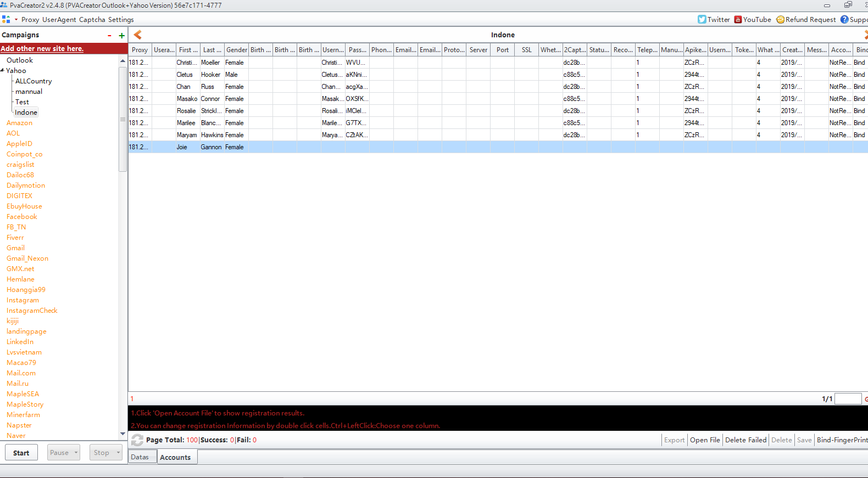Click the refresh icon beside Page Total
Viewport: 868px width, 478px height.
137,440
